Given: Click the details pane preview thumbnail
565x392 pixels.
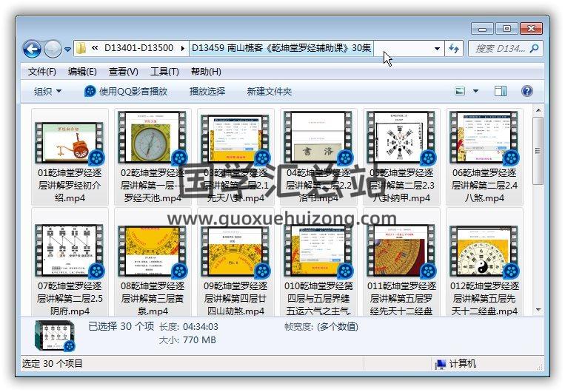Looking at the screenshot, I should (x=55, y=336).
